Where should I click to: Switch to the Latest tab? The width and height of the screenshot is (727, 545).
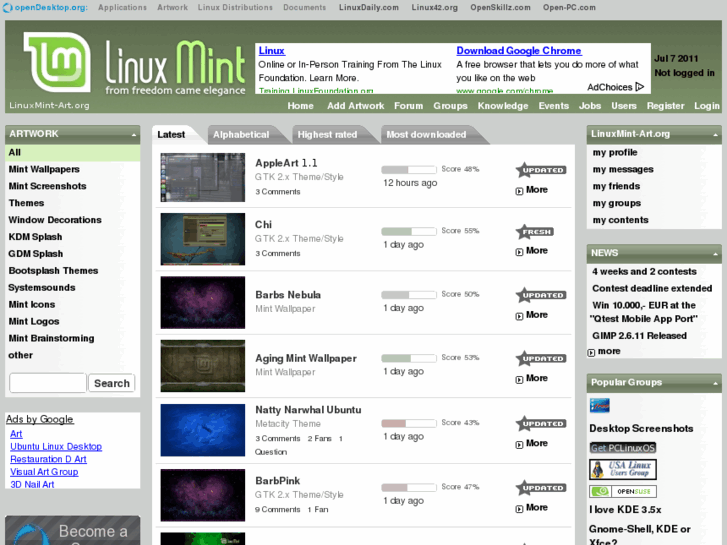(x=171, y=135)
